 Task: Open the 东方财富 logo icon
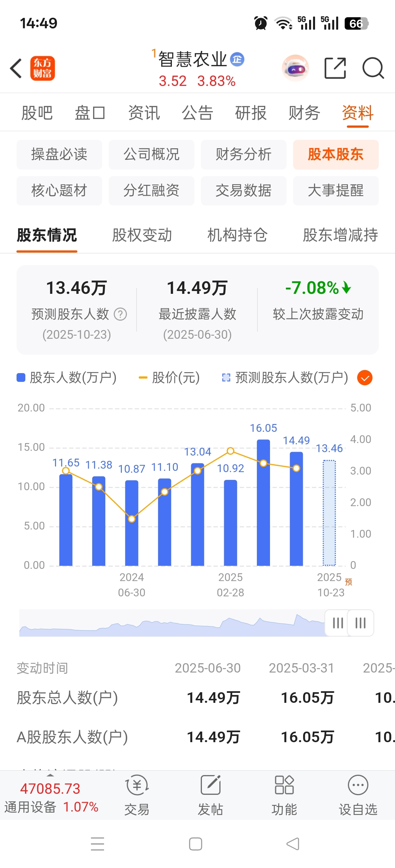pyautogui.click(x=42, y=68)
